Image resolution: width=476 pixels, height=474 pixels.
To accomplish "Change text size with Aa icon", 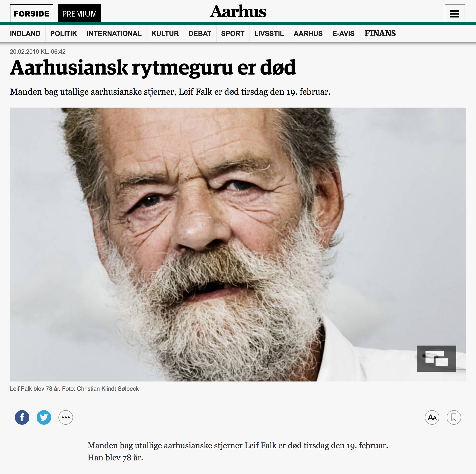I will 432,417.
